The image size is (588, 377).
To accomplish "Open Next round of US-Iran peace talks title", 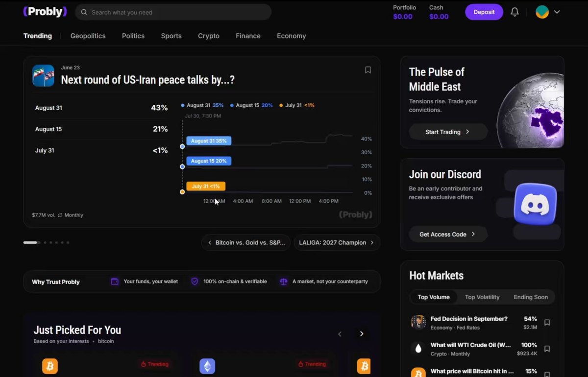I will point(147,80).
